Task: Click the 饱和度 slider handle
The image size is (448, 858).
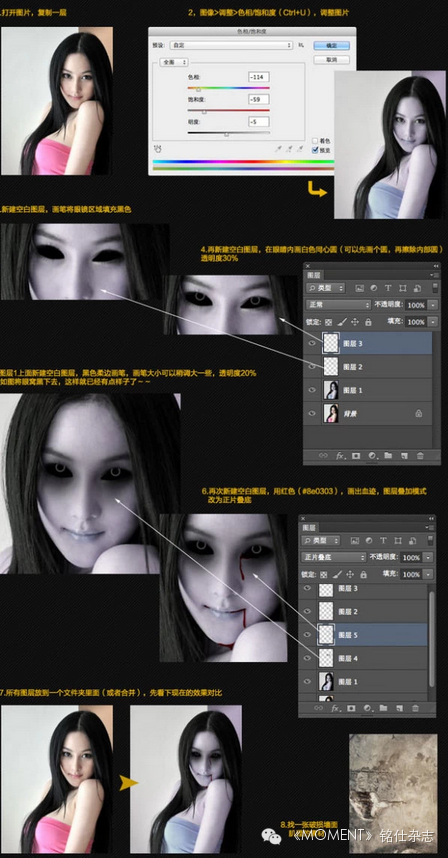Action: pos(204,112)
